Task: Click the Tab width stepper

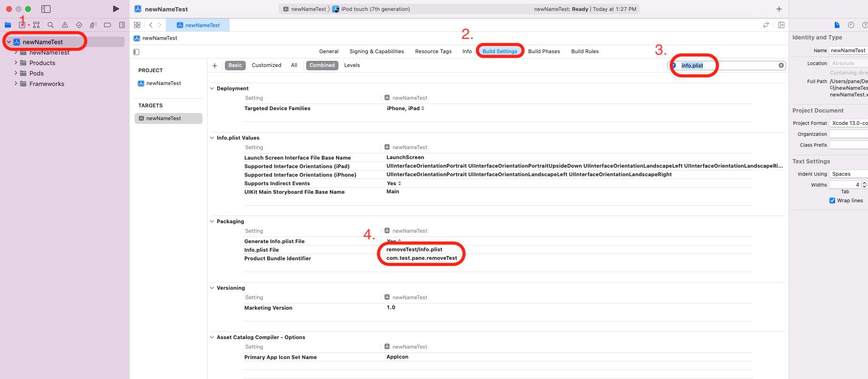Action: click(x=864, y=185)
